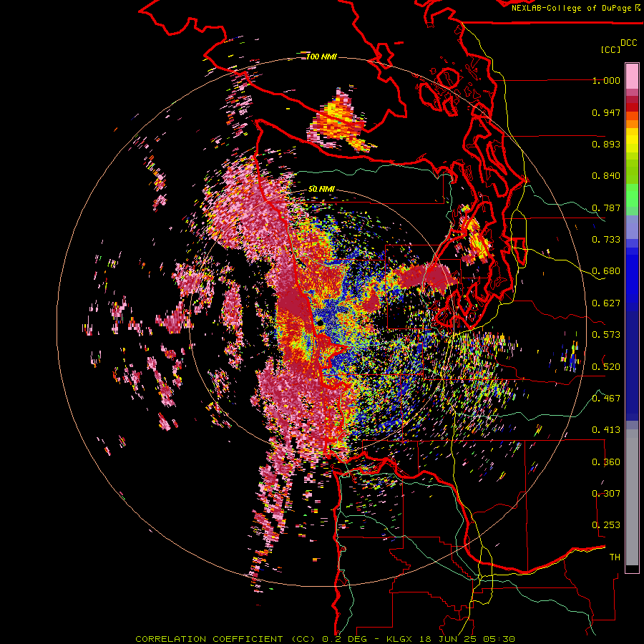Image resolution: width=644 pixels, height=644 pixels.
Task: Click the [CC] units label
Action: point(611,49)
